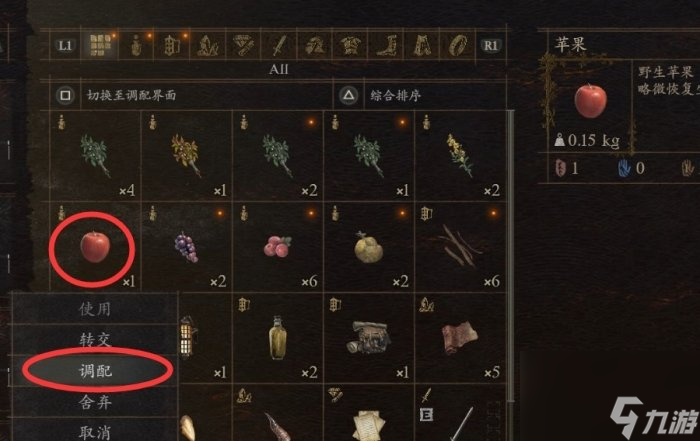Select the yellow oil bottle item
The height and width of the screenshot is (441, 700).
277,337
